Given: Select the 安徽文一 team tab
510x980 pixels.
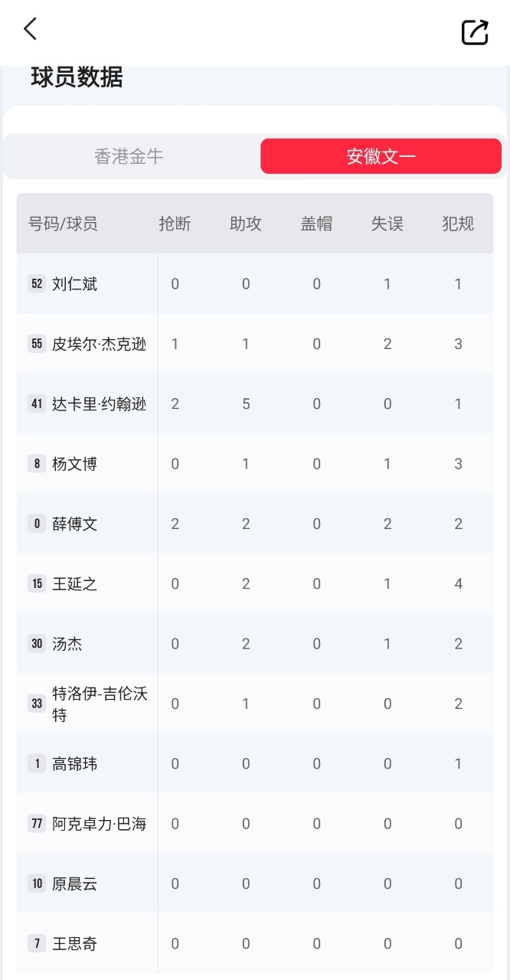Looking at the screenshot, I should (x=381, y=156).
